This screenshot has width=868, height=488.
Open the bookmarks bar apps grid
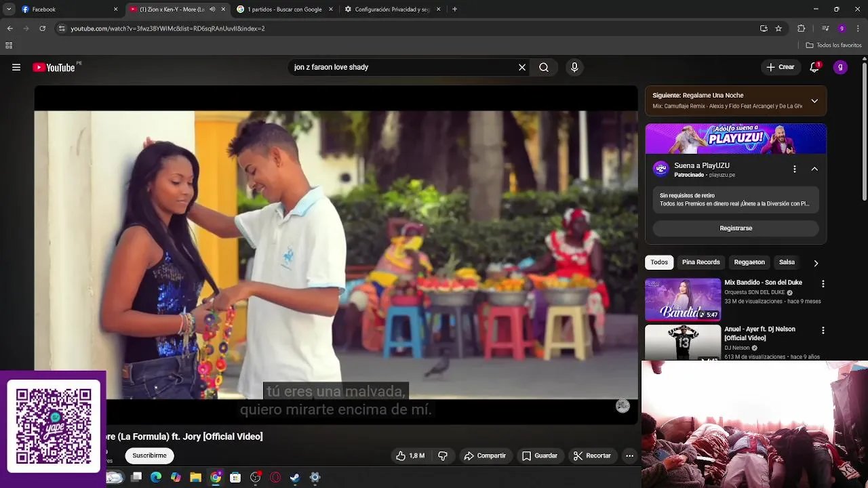coord(9,45)
